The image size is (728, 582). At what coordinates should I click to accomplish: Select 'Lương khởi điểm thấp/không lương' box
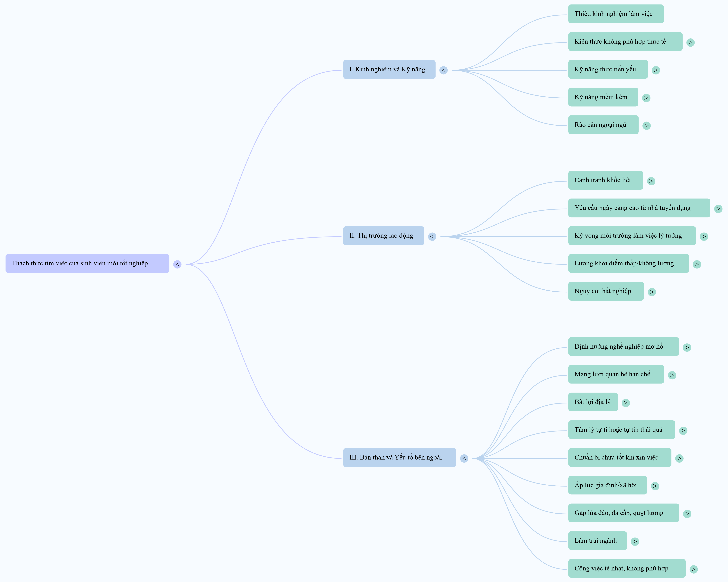(x=628, y=263)
